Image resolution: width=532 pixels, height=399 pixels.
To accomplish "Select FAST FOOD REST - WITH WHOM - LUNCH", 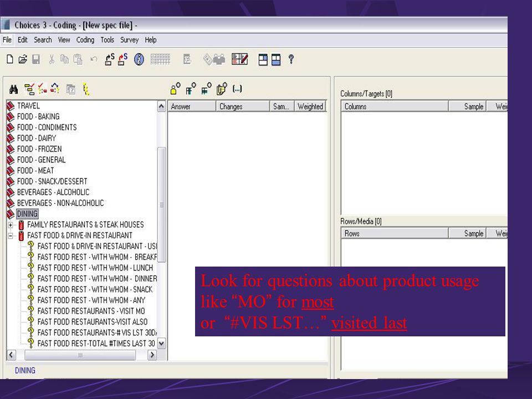I will [x=95, y=268].
